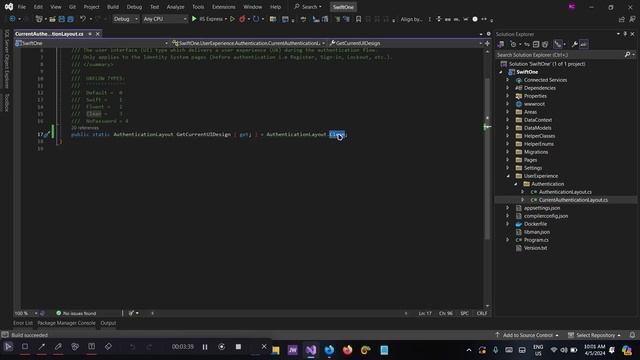Click Add to Source Control button
The image size is (640, 360).
click(x=527, y=335)
